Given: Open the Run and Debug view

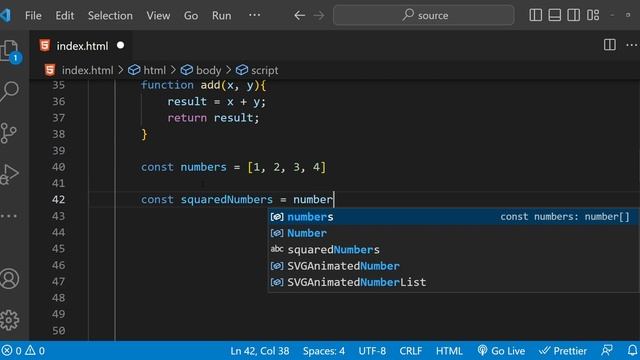Looking at the screenshot, I should pos(10,174).
